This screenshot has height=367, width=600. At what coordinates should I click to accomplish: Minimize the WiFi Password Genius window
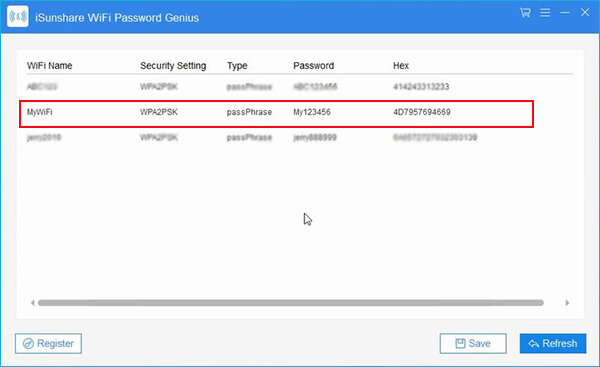pyautogui.click(x=565, y=13)
